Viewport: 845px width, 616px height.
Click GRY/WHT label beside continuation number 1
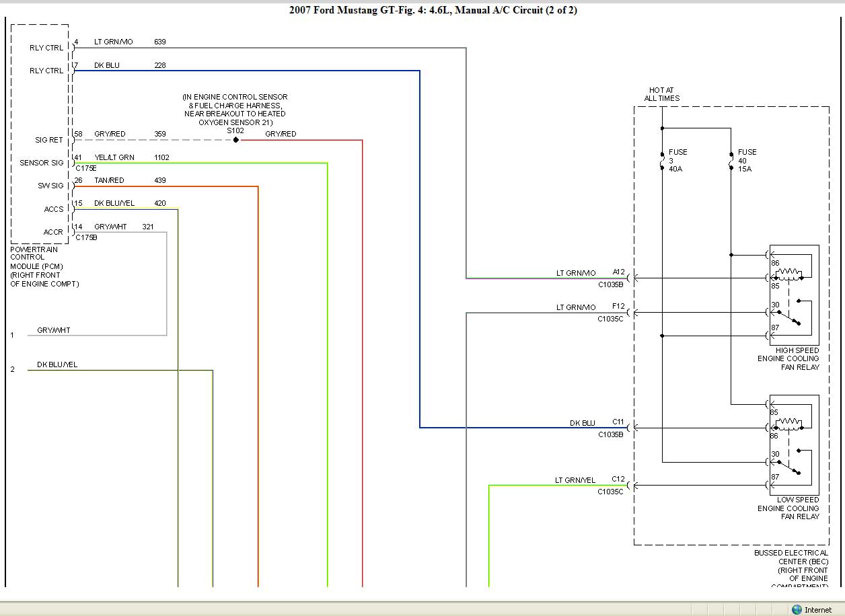tap(54, 330)
